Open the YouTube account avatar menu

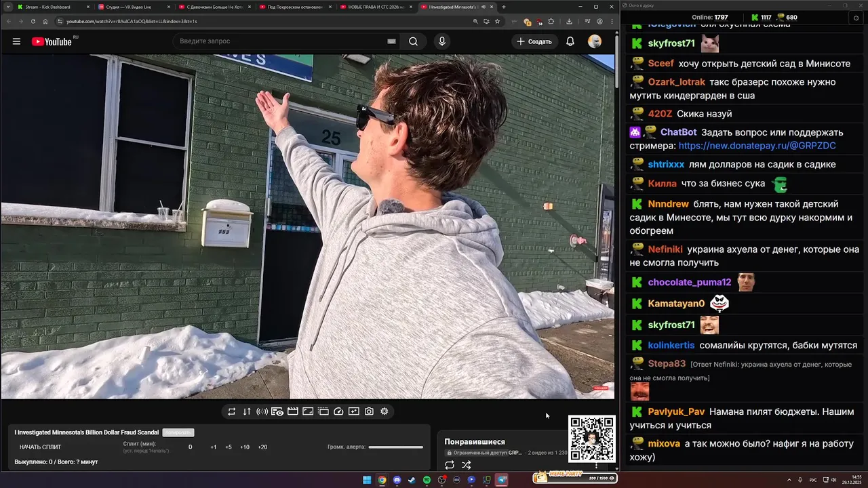pos(595,41)
